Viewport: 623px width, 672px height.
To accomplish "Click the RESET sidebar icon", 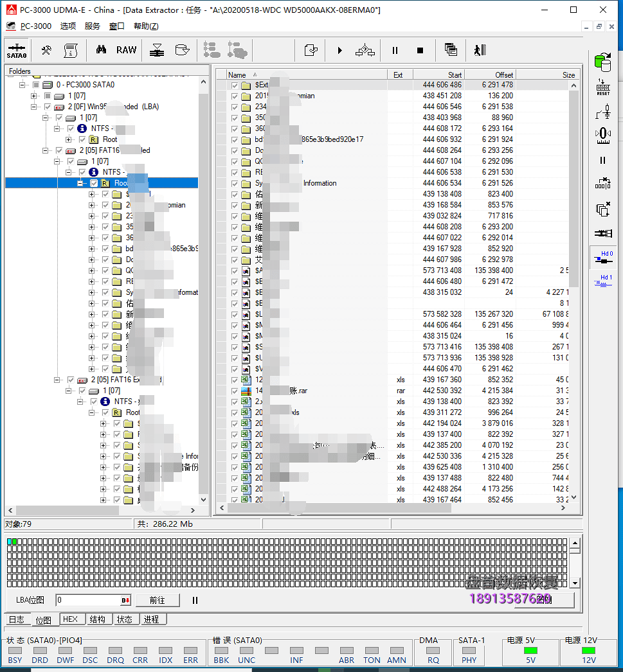I will pyautogui.click(x=603, y=87).
